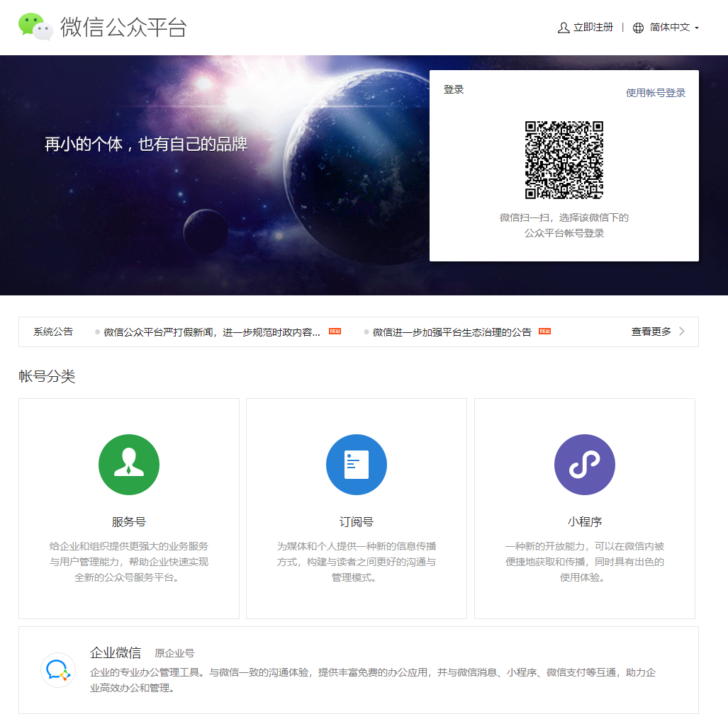The width and height of the screenshot is (728, 719).
Task: Click the login QR code
Action: [564, 160]
